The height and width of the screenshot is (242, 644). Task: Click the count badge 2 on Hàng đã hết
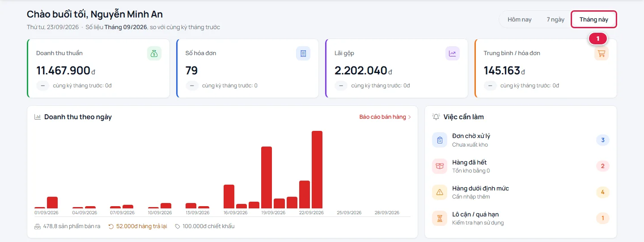[x=603, y=166]
